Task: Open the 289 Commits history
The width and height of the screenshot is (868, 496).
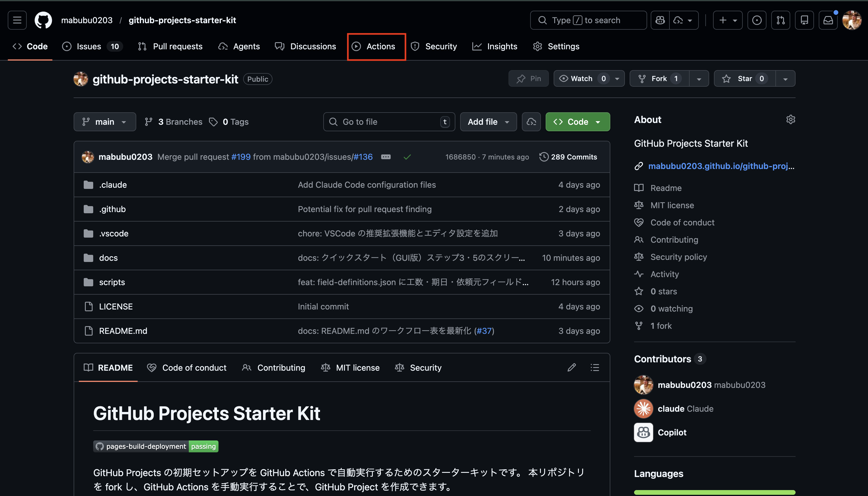Action: 568,157
